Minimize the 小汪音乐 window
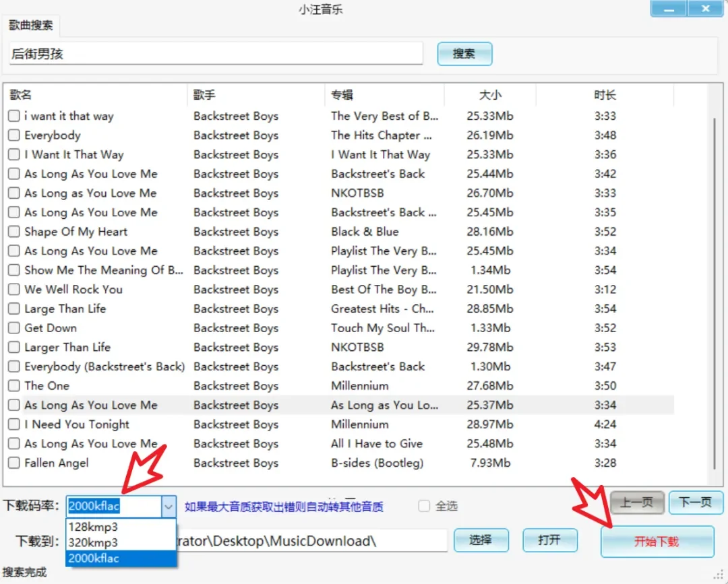 point(669,8)
